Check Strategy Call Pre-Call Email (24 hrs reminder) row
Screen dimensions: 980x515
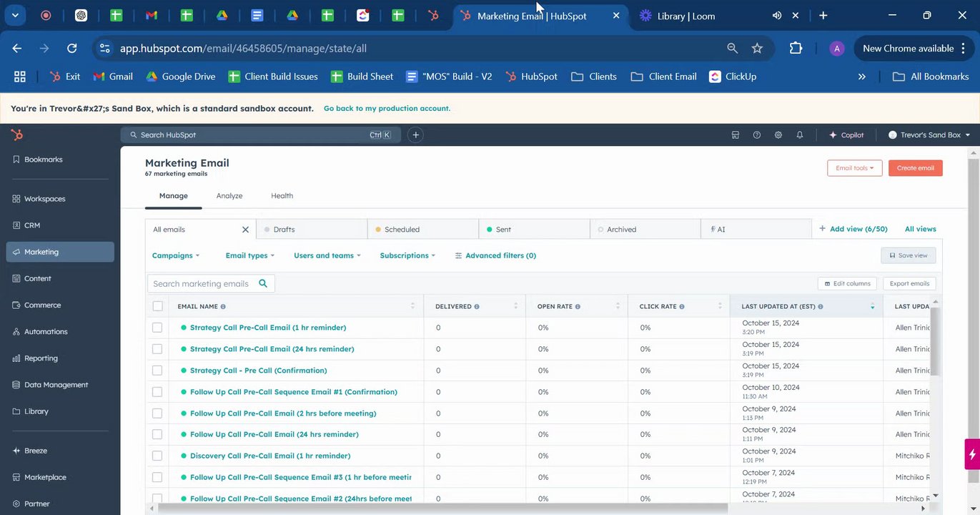pos(157,349)
